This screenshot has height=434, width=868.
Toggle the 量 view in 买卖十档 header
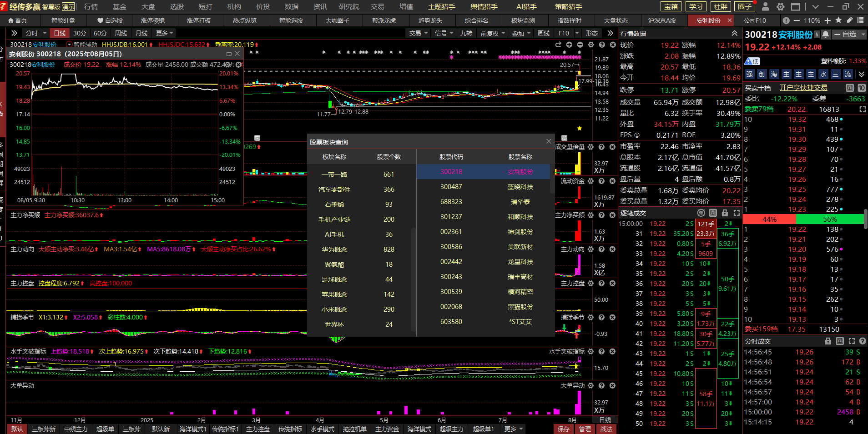click(849, 88)
